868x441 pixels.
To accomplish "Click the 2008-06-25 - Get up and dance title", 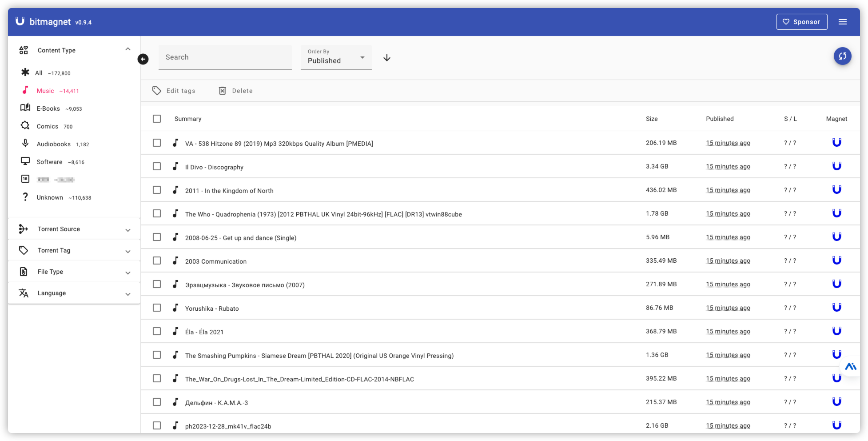I will [241, 238].
